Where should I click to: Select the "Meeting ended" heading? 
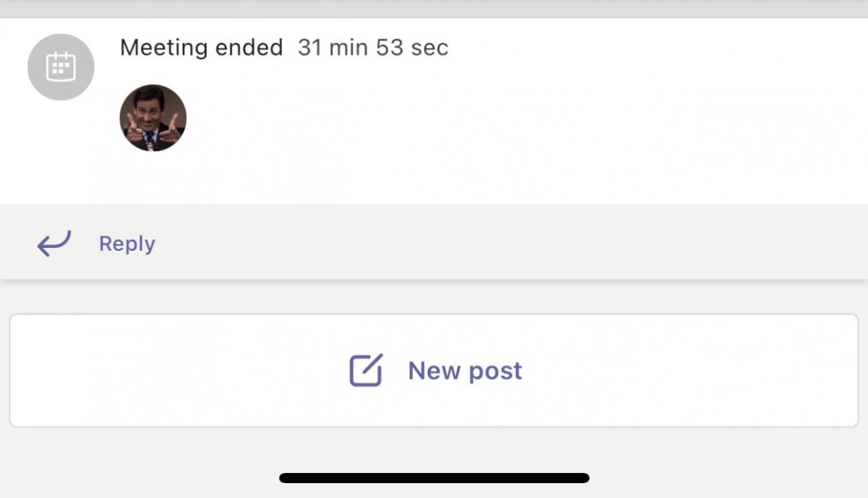coord(201,47)
